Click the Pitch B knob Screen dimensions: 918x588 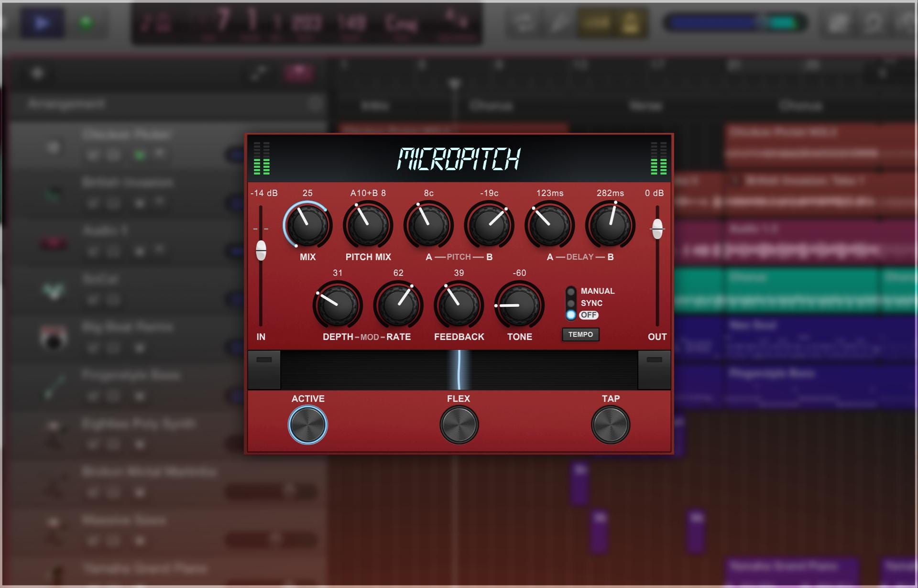point(489,225)
